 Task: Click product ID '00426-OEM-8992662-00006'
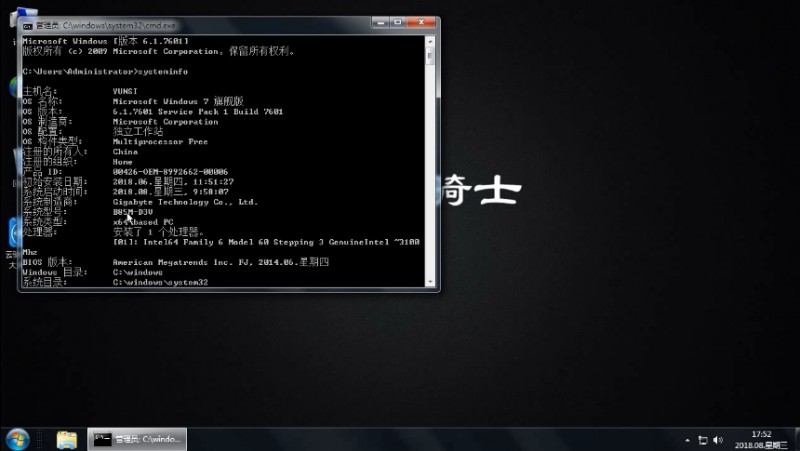click(x=170, y=172)
